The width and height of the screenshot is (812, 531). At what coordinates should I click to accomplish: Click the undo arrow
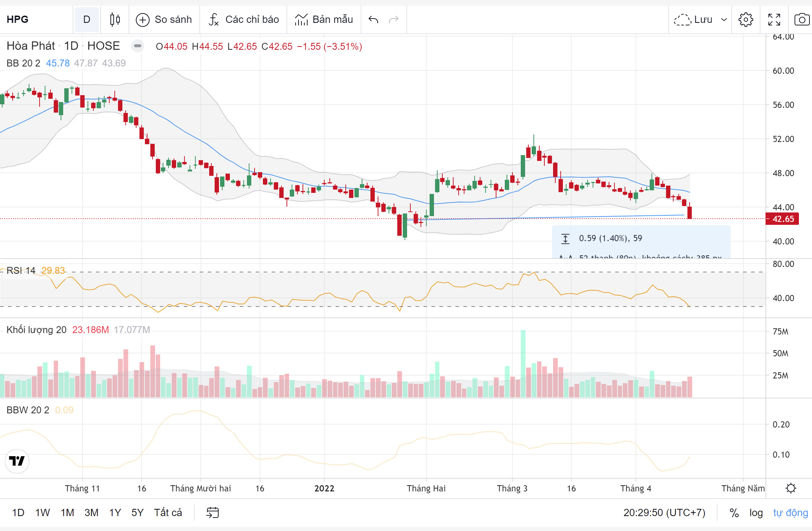coord(373,20)
